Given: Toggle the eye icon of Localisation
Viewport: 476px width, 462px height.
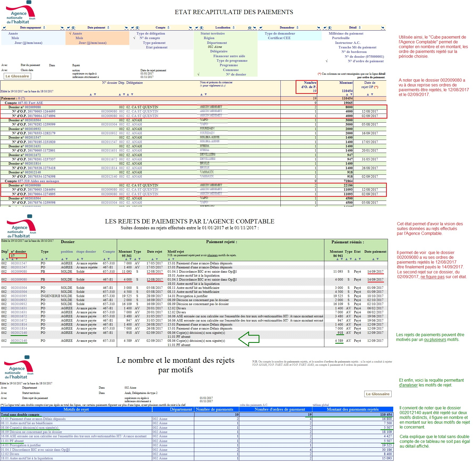Looking at the screenshot, I should (x=201, y=28).
